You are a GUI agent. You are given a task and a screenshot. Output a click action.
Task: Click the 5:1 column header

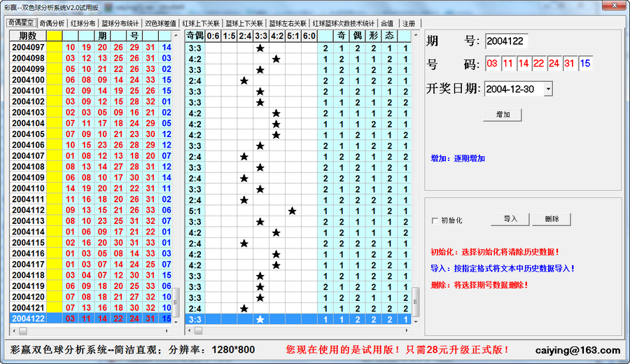pyautogui.click(x=293, y=36)
